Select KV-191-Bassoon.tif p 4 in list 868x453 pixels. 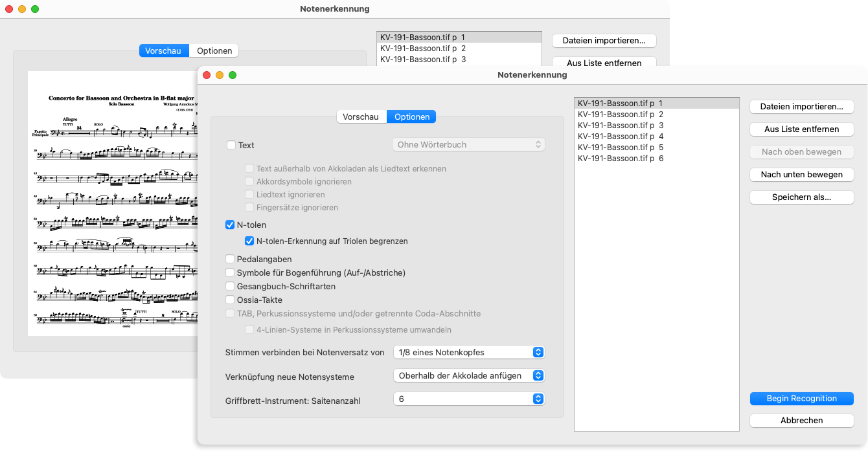(x=621, y=137)
